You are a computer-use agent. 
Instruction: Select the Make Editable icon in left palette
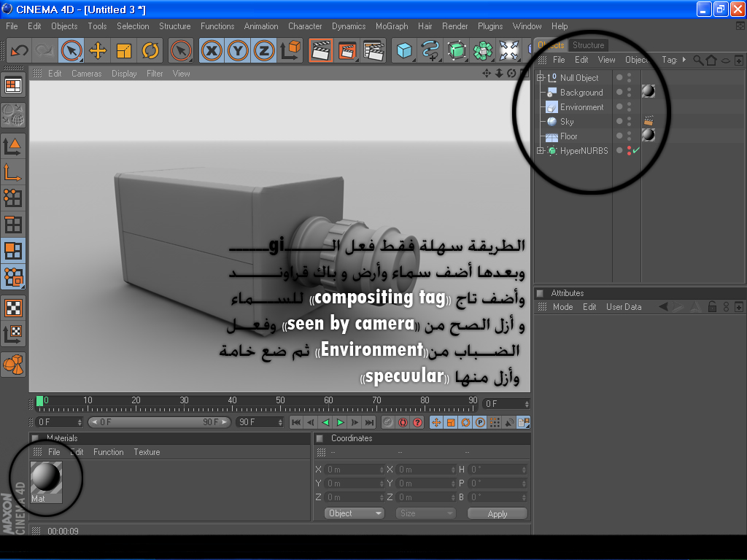pos(13,114)
